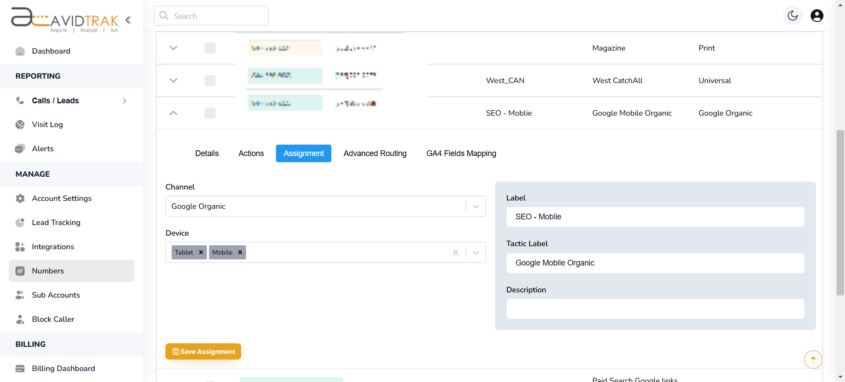This screenshot has width=845, height=382.
Task: Expand the West_CAN row chevron
Action: tap(173, 80)
